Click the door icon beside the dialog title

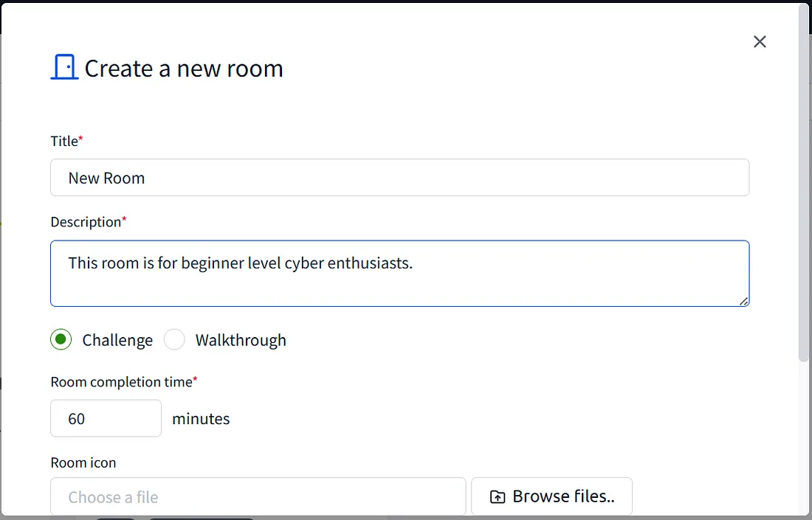(64, 66)
